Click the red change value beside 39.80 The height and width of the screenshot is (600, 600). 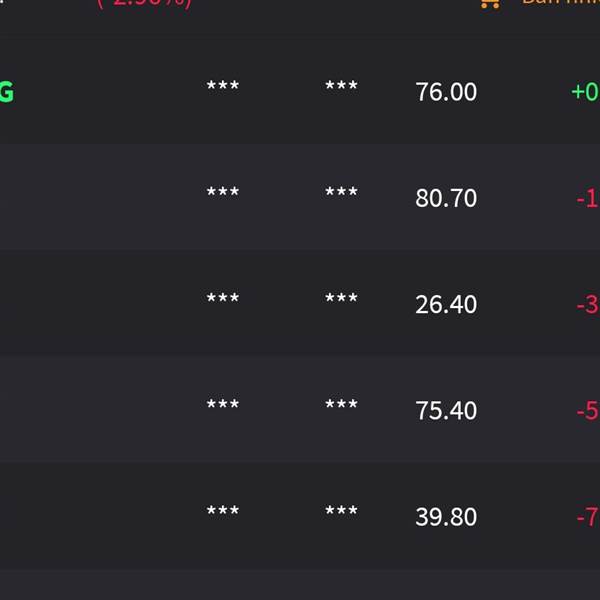(x=588, y=517)
